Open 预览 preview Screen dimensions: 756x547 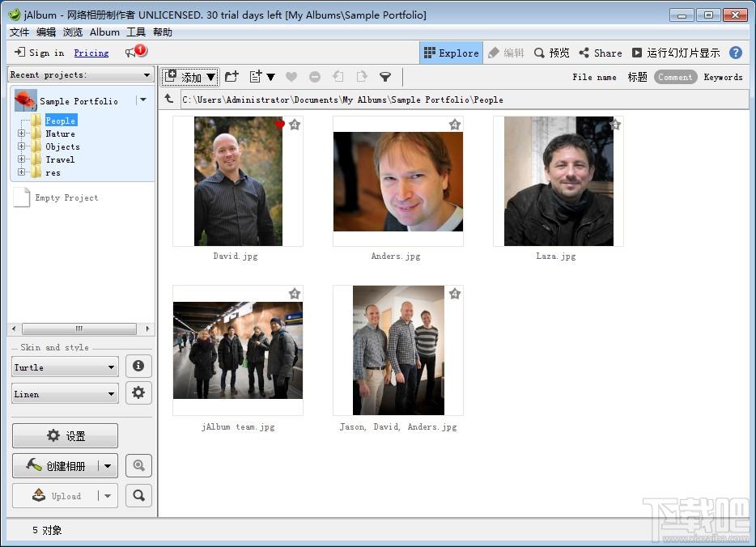(x=552, y=53)
